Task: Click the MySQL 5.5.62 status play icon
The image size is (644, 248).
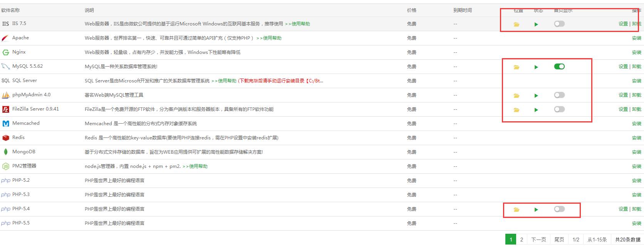Action: coord(536,67)
